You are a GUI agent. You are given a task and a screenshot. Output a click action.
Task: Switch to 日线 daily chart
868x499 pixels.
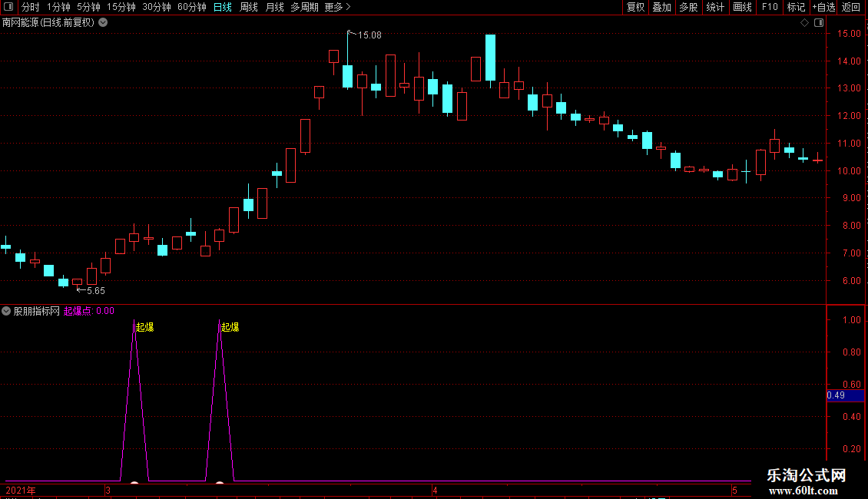click(x=223, y=7)
